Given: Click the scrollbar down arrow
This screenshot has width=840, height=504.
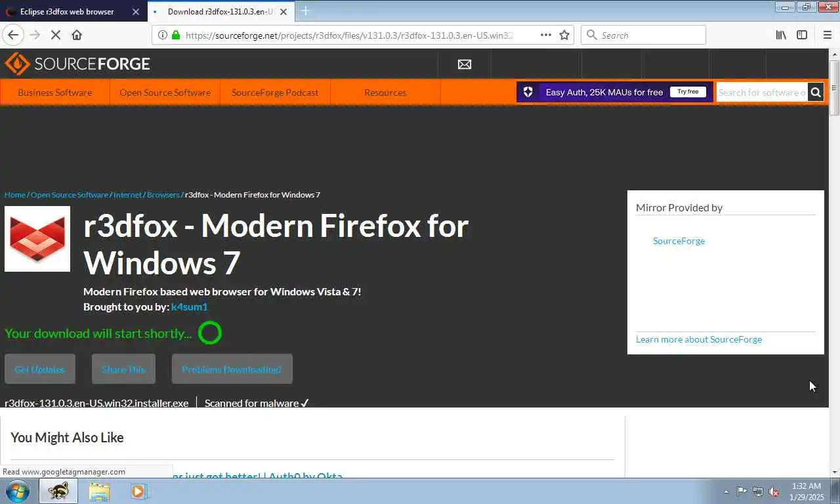Looking at the screenshot, I should (x=834, y=472).
